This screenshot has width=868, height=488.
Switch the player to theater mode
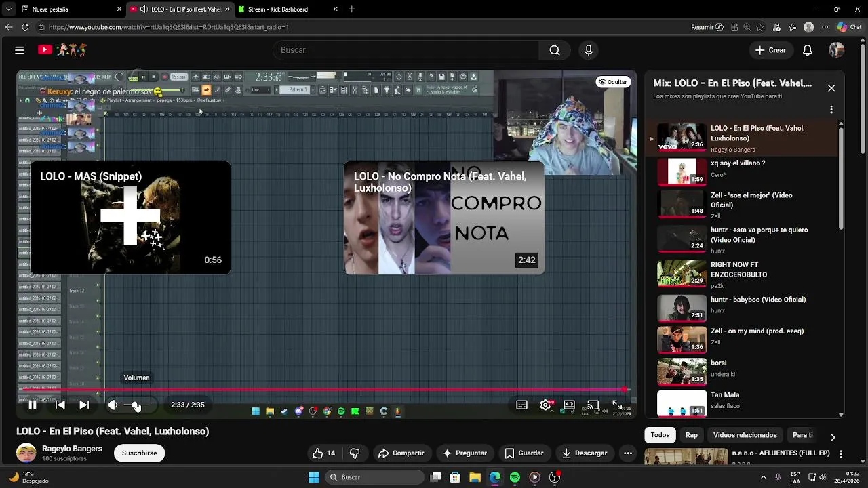569,405
